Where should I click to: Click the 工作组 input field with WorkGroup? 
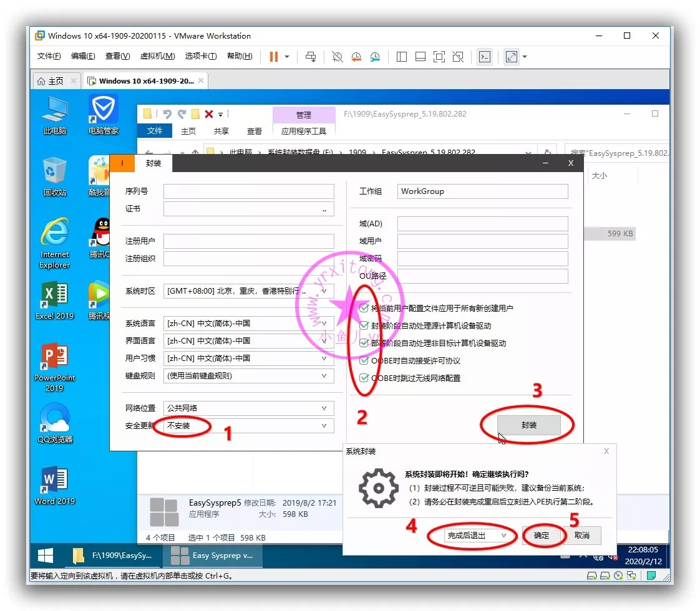click(x=482, y=191)
